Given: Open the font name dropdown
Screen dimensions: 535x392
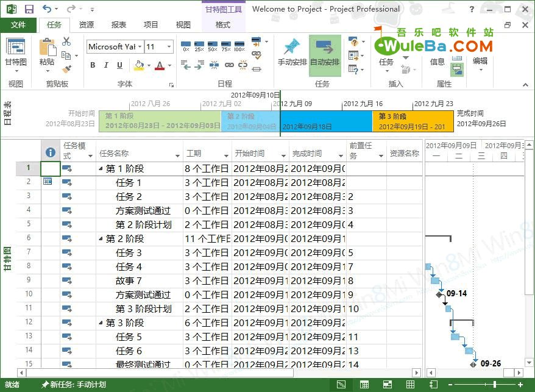Looking at the screenshot, I should [x=140, y=47].
